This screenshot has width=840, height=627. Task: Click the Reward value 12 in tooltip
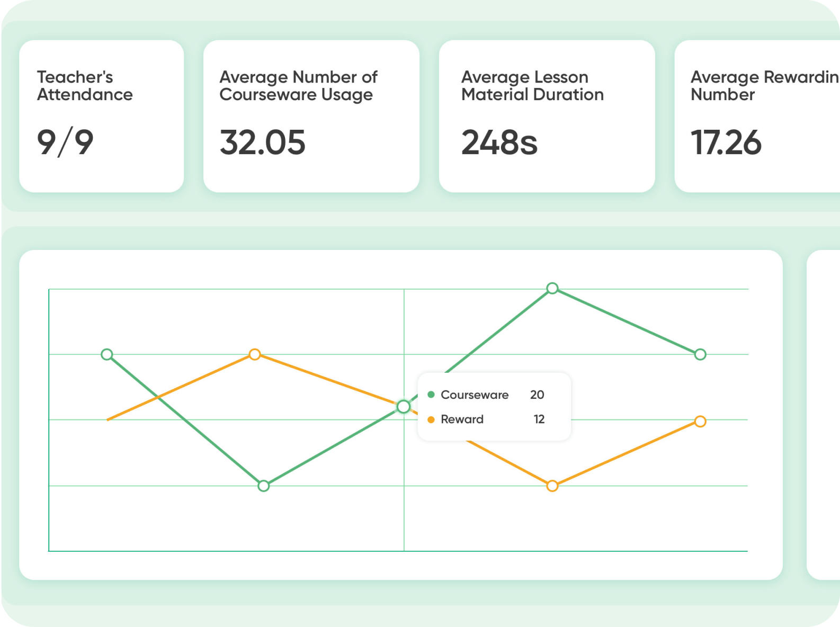coord(539,419)
